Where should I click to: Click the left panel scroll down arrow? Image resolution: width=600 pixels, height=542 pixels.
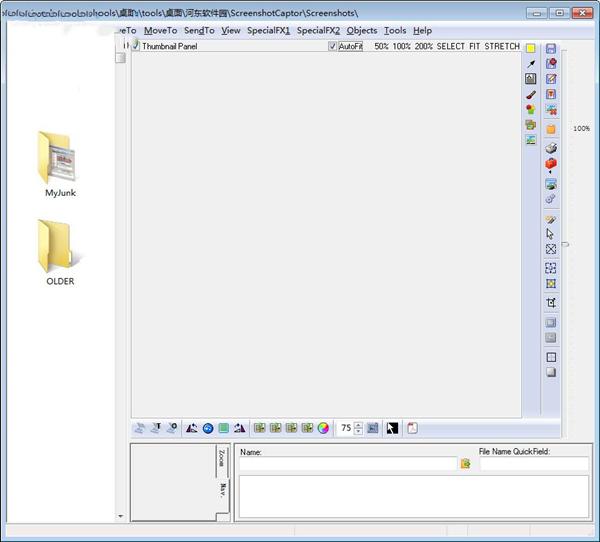pyautogui.click(x=121, y=516)
